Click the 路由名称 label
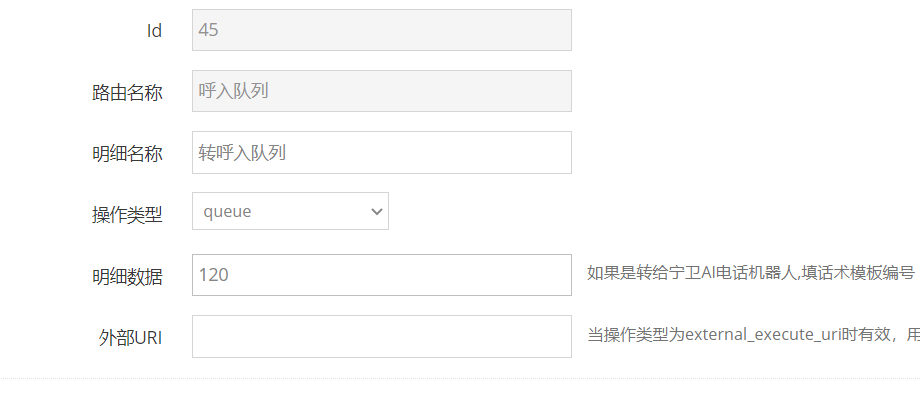This screenshot has width=920, height=395. [x=127, y=92]
